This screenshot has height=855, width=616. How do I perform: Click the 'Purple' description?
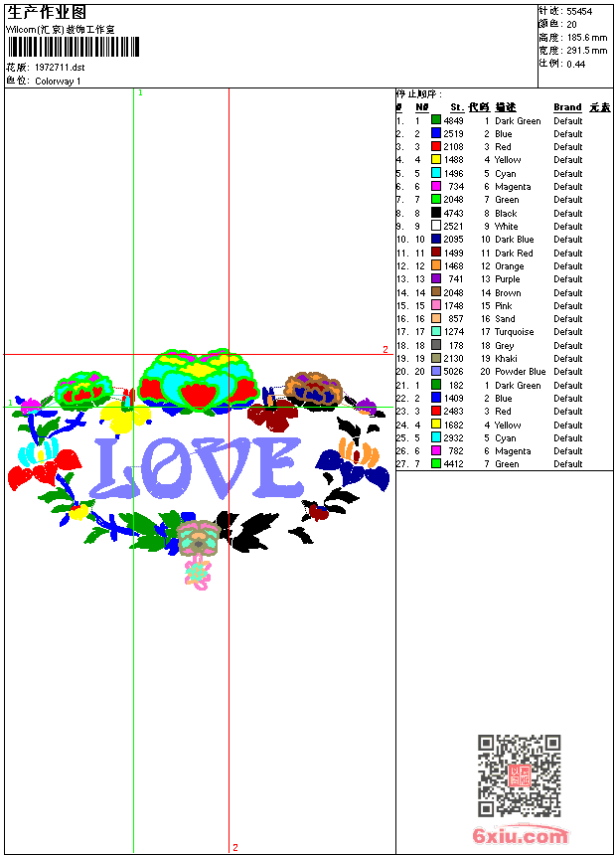(507, 279)
